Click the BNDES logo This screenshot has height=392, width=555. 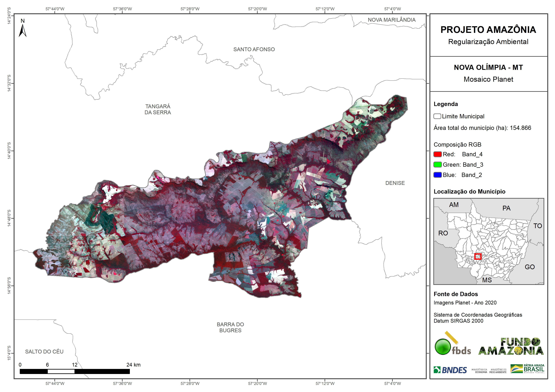(x=450, y=370)
